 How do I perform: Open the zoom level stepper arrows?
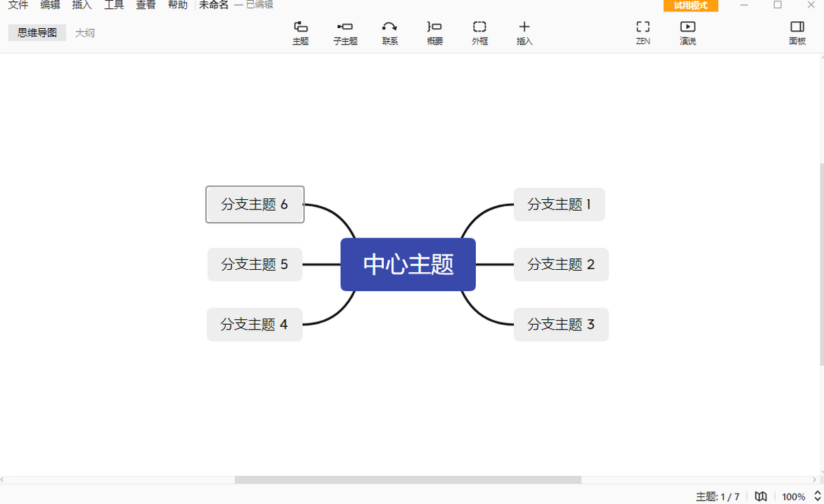(817, 496)
